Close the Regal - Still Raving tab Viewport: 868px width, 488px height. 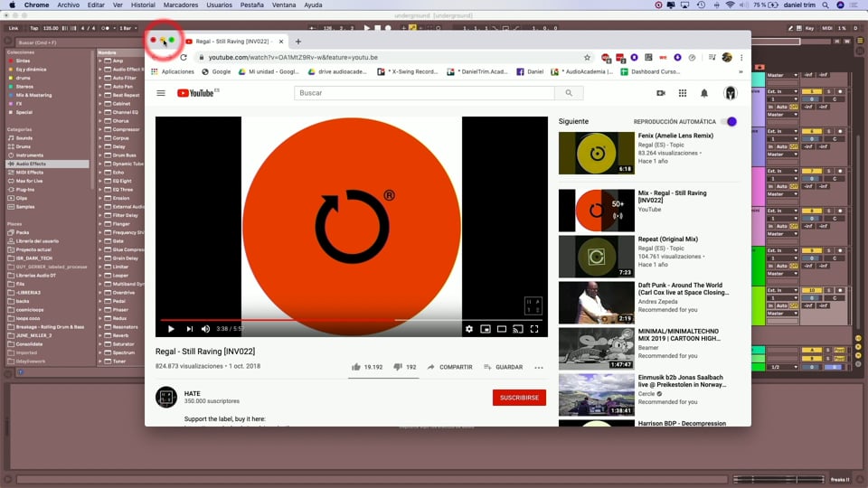(x=281, y=42)
